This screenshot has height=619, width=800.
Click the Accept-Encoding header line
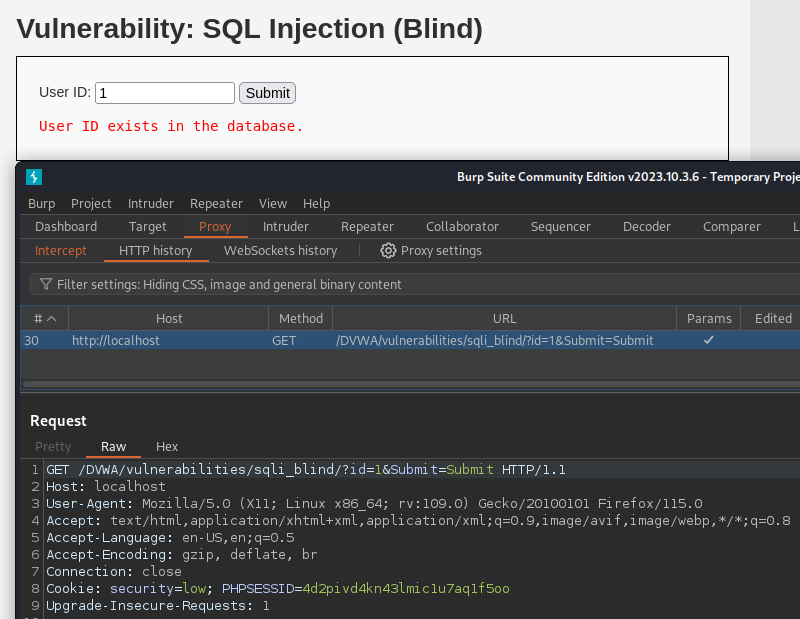point(182,555)
